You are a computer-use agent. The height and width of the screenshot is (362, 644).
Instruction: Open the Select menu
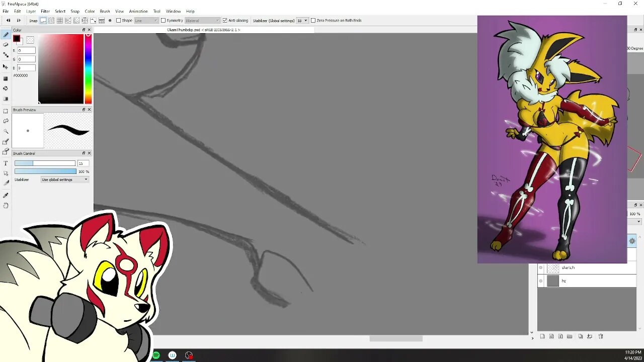click(x=60, y=11)
